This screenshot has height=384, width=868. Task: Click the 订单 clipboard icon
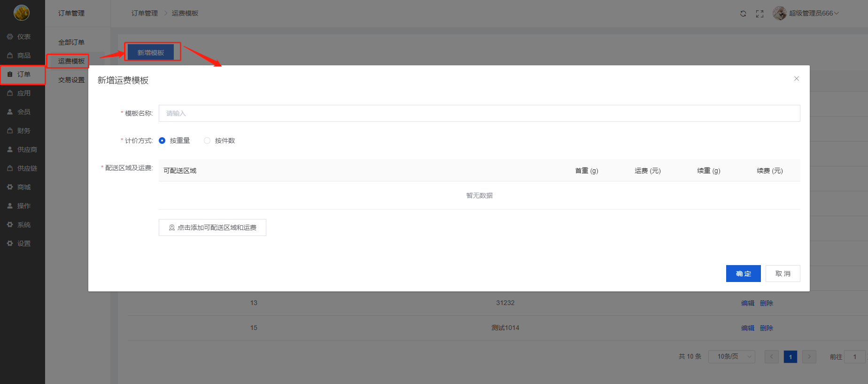(10, 74)
